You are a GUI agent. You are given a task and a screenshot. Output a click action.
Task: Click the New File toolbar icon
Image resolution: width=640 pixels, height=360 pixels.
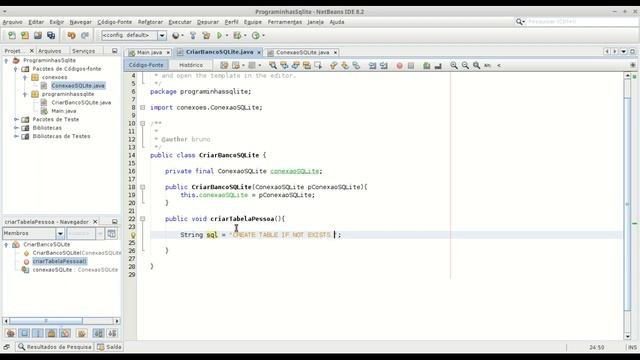12,36
